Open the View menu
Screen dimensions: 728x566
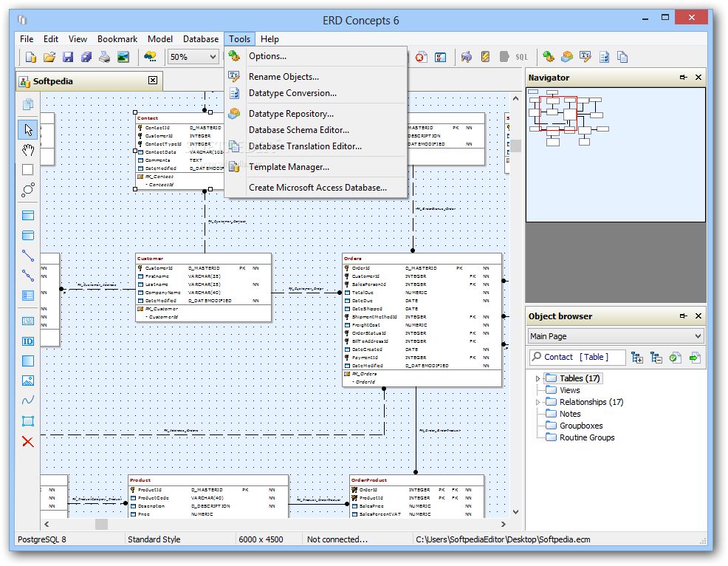pyautogui.click(x=78, y=39)
